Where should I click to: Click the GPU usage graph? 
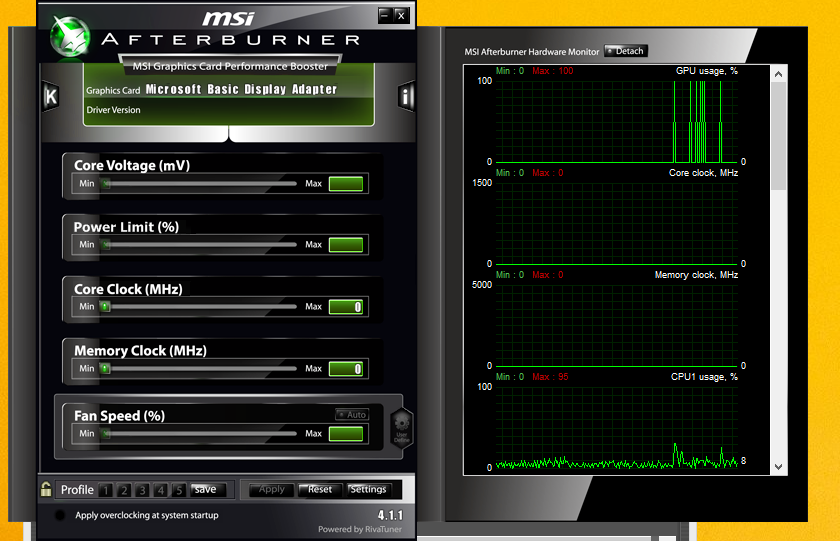point(617,122)
